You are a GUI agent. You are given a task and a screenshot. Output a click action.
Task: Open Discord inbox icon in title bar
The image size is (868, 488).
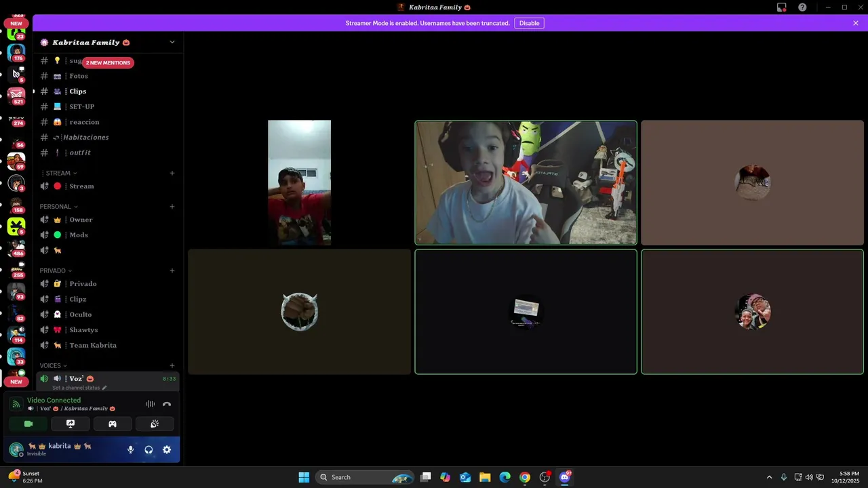[782, 7]
